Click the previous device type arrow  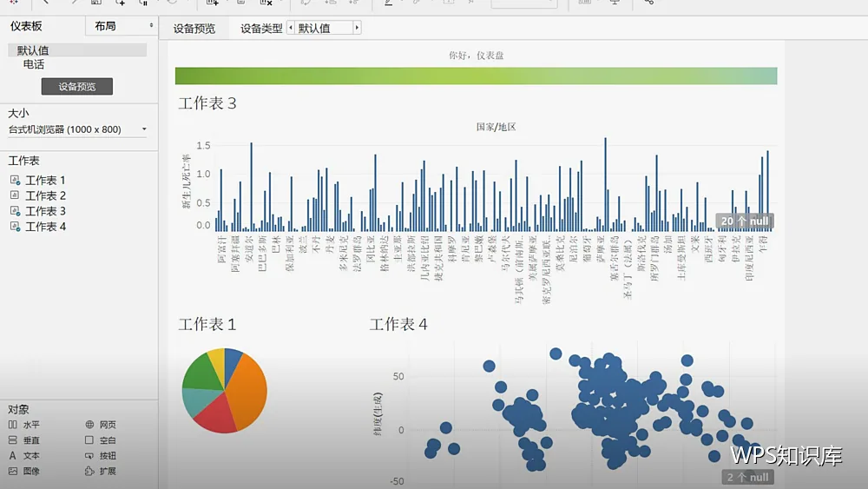pyautogui.click(x=291, y=28)
